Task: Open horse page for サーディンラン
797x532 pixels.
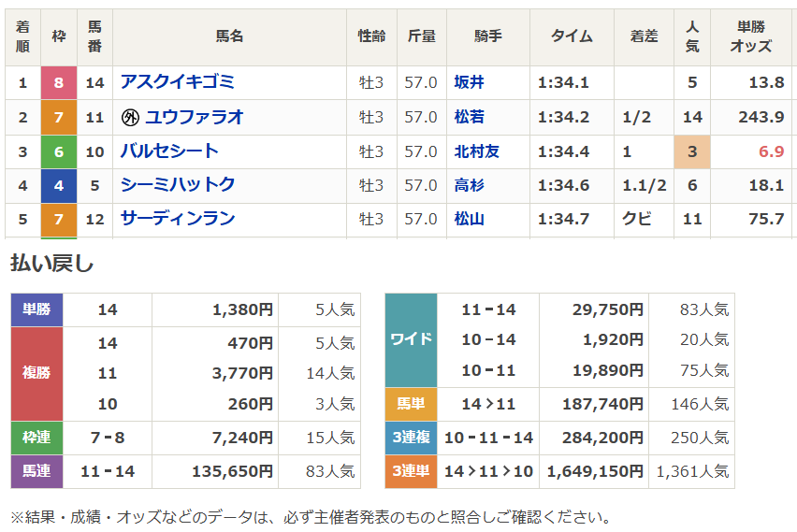Action: 178,219
